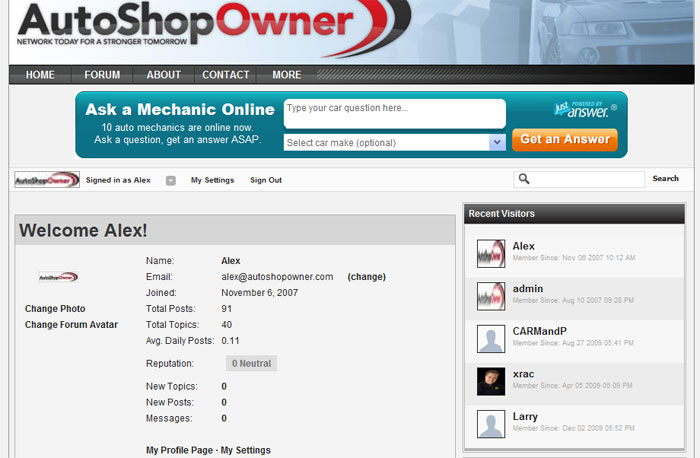The image size is (700, 458).
Task: Click the Search button
Action: click(x=665, y=179)
